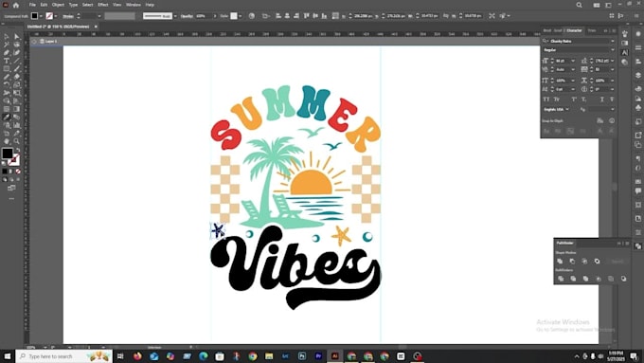Click the Stroke swatch in toolbar
The image size is (644, 363).
(14, 159)
